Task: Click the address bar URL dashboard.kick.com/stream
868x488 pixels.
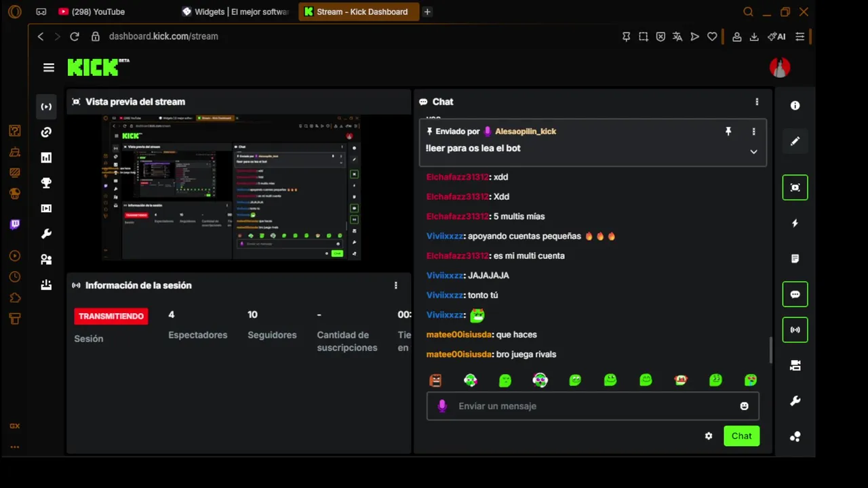Action: pyautogui.click(x=163, y=37)
